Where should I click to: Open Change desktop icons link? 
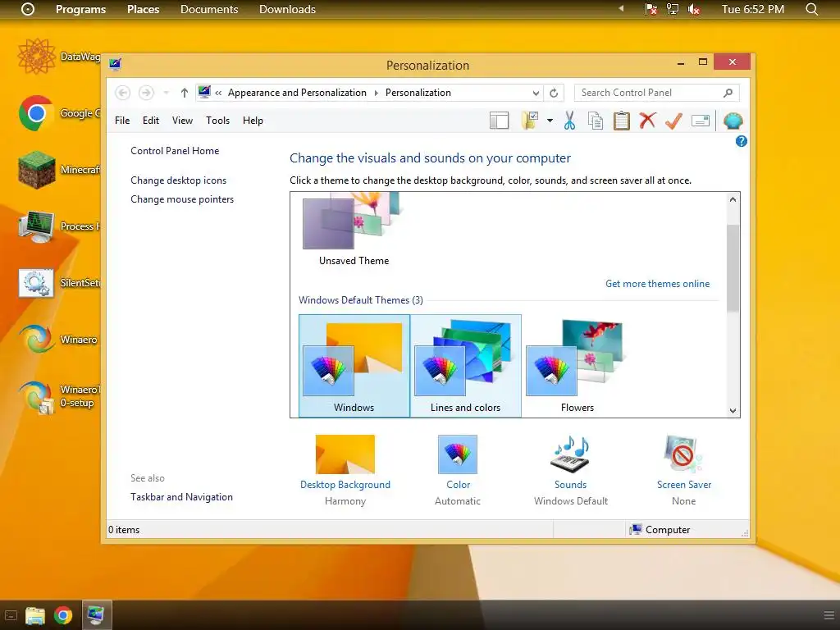pos(178,180)
